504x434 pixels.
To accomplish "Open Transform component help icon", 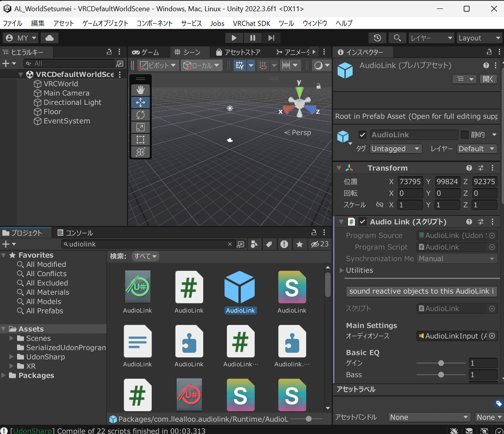I will pos(469,168).
